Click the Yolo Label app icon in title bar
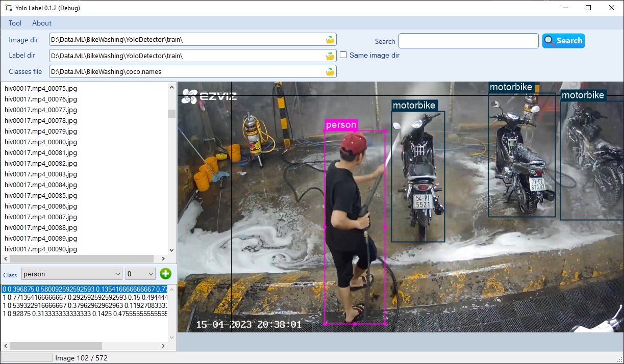This screenshot has width=624, height=364. click(x=8, y=8)
